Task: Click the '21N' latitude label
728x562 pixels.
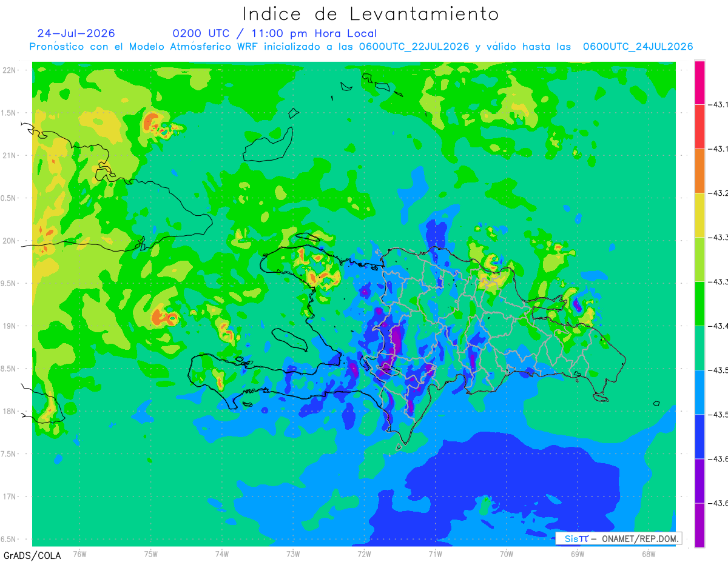Action: pyautogui.click(x=10, y=155)
